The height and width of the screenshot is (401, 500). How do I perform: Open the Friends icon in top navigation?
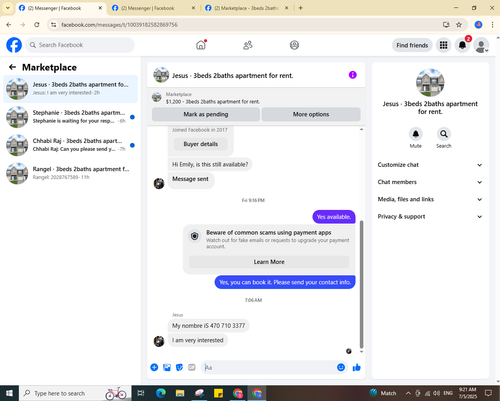[248, 45]
